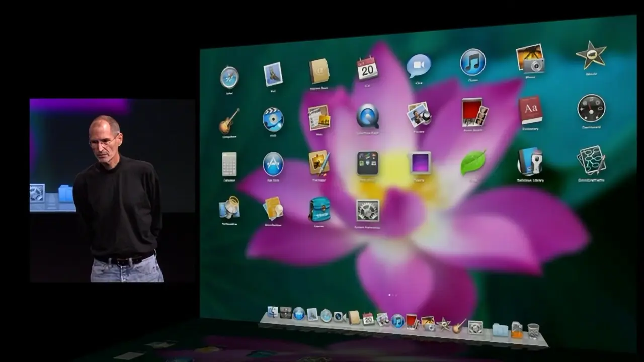Launch the purple framed square app

click(420, 163)
